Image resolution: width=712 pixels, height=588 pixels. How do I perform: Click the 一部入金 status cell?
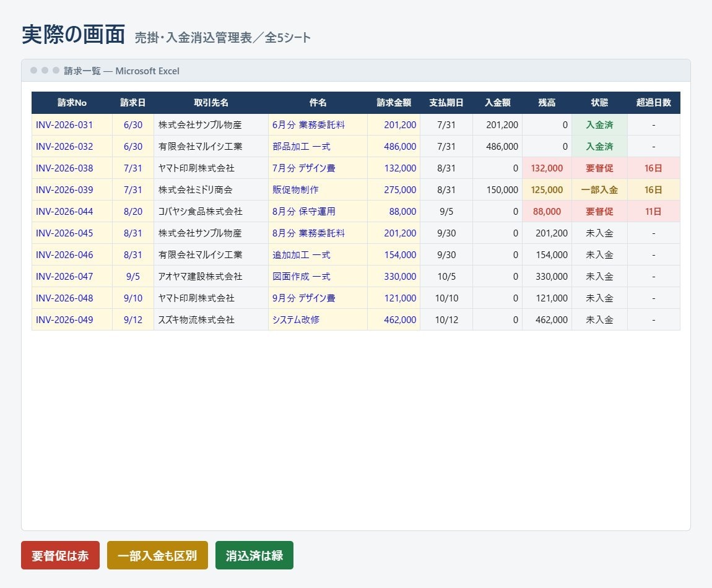click(x=599, y=190)
